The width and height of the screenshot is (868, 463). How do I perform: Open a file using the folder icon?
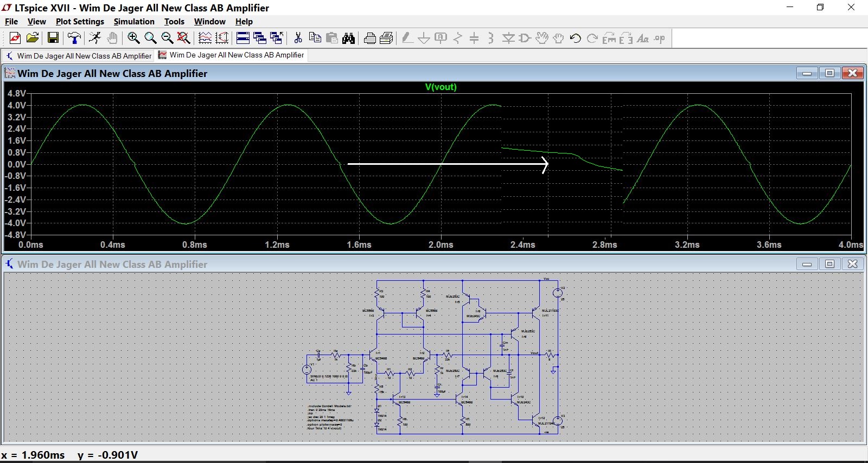(33, 38)
